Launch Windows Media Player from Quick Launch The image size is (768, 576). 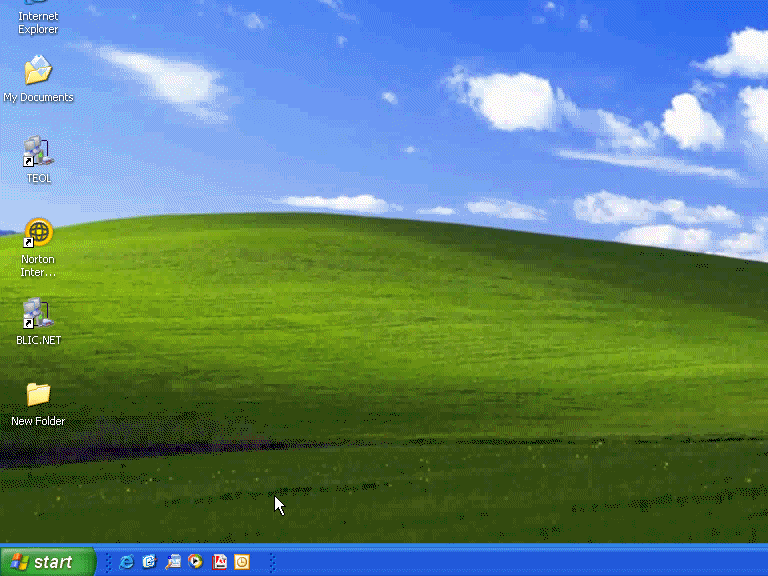(195, 562)
